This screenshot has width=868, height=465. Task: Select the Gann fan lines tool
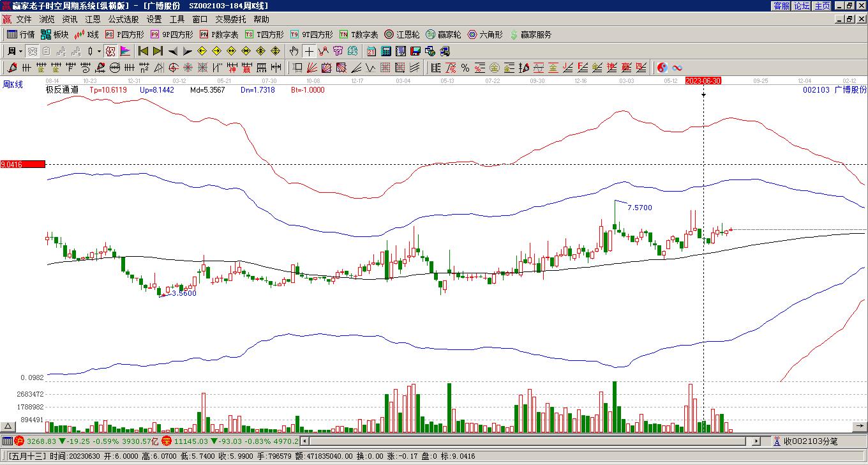[x=312, y=68]
